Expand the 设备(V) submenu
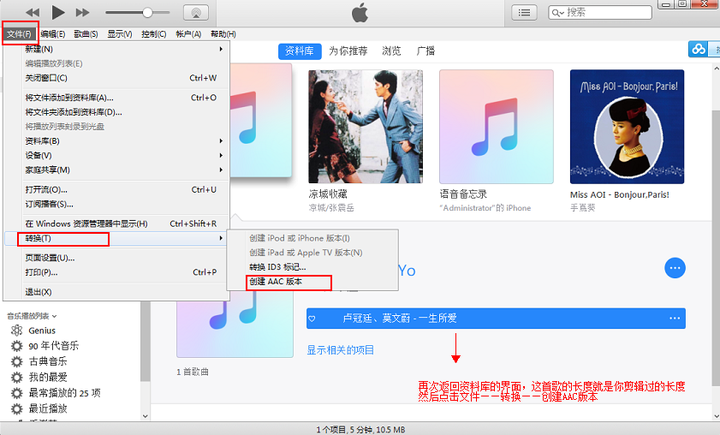 116,155
